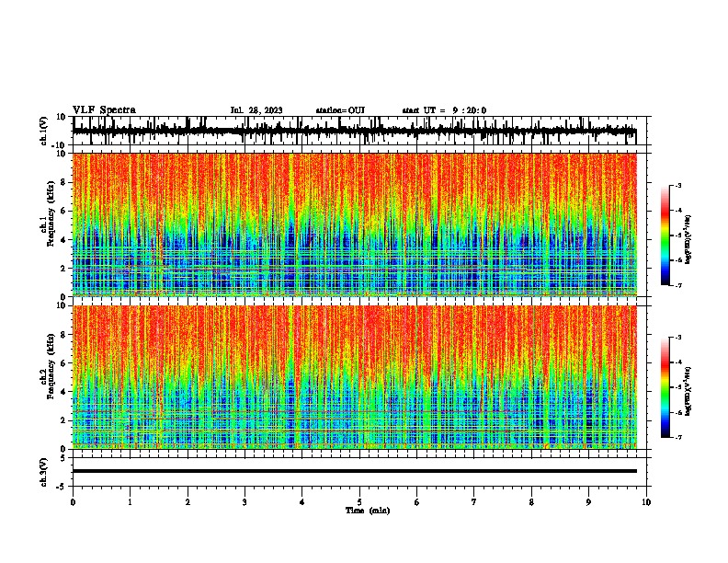This screenshot has width=728, height=563.
Task: Click the "VLF Spectra" plot title
Action: coord(104,110)
